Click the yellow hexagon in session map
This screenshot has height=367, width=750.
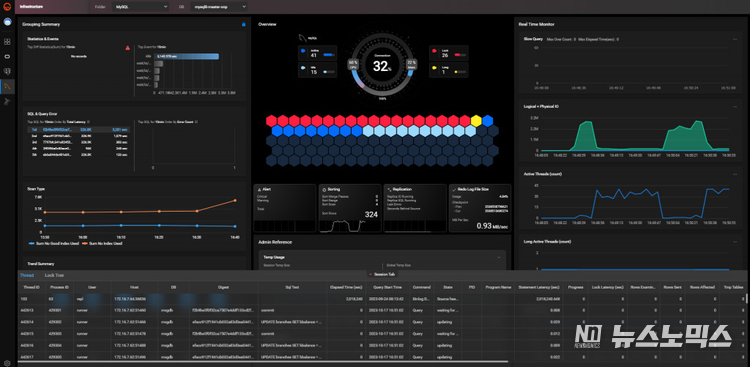(x=476, y=120)
